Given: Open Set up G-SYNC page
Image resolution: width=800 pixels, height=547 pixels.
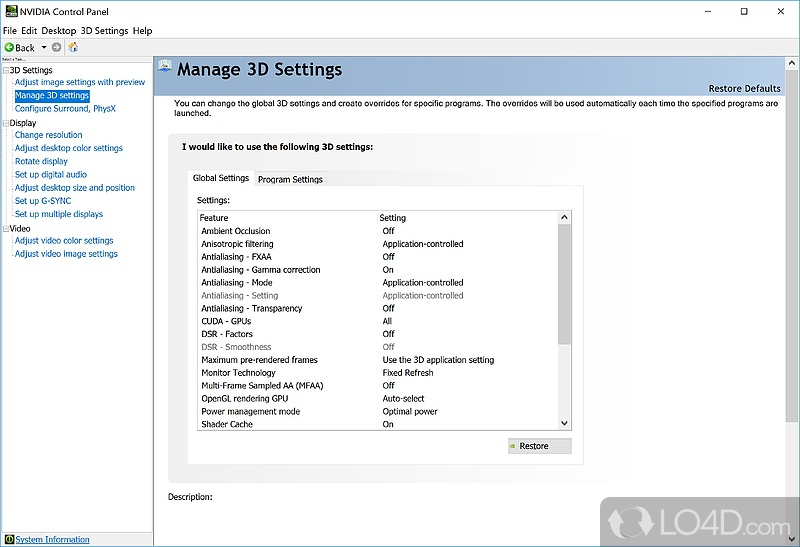Looking at the screenshot, I should click(x=43, y=201).
